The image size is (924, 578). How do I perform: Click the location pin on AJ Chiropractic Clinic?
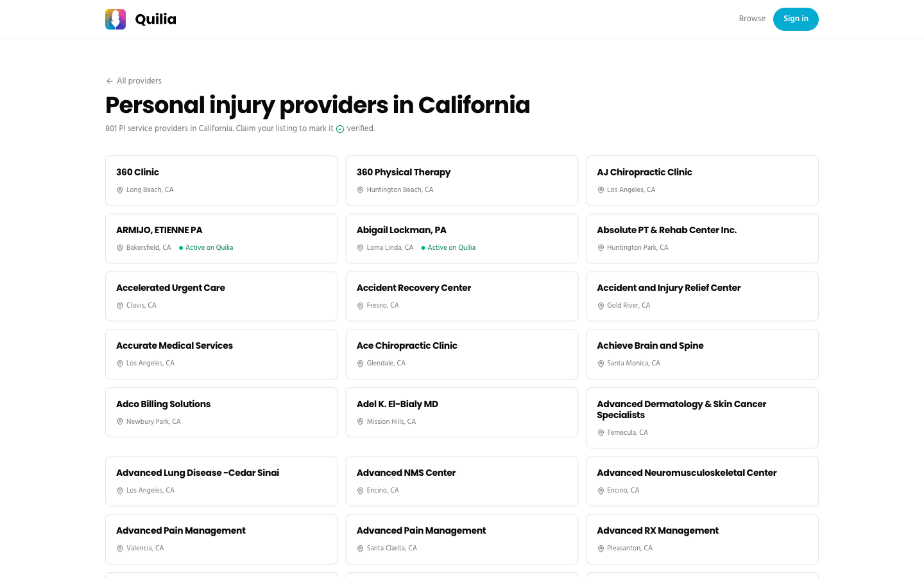point(601,190)
